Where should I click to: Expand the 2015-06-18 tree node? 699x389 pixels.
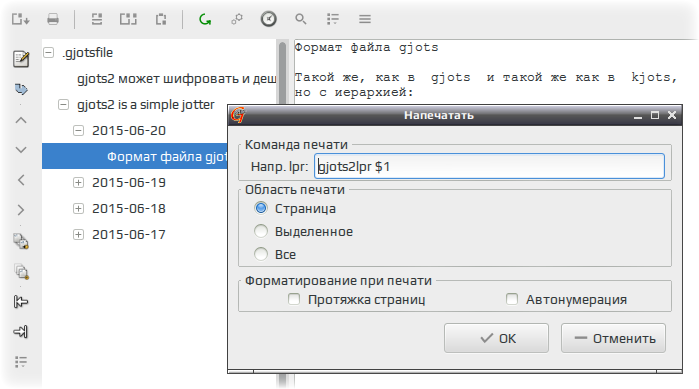coord(78,209)
